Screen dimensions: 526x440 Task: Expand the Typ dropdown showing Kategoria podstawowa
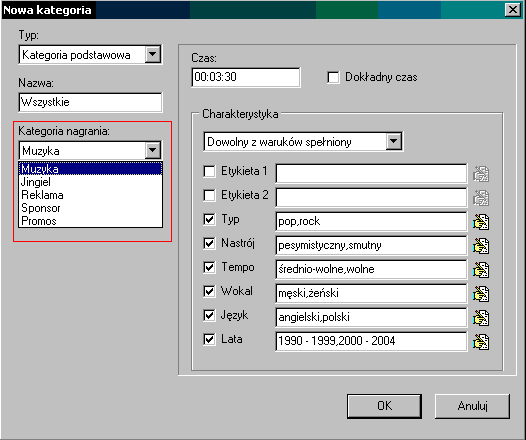(x=153, y=54)
